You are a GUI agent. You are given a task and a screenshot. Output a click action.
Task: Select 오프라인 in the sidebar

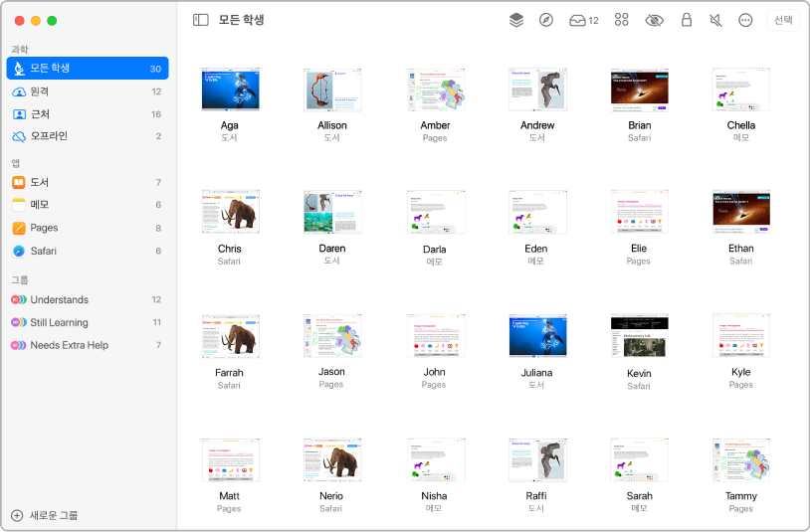pyautogui.click(x=88, y=136)
